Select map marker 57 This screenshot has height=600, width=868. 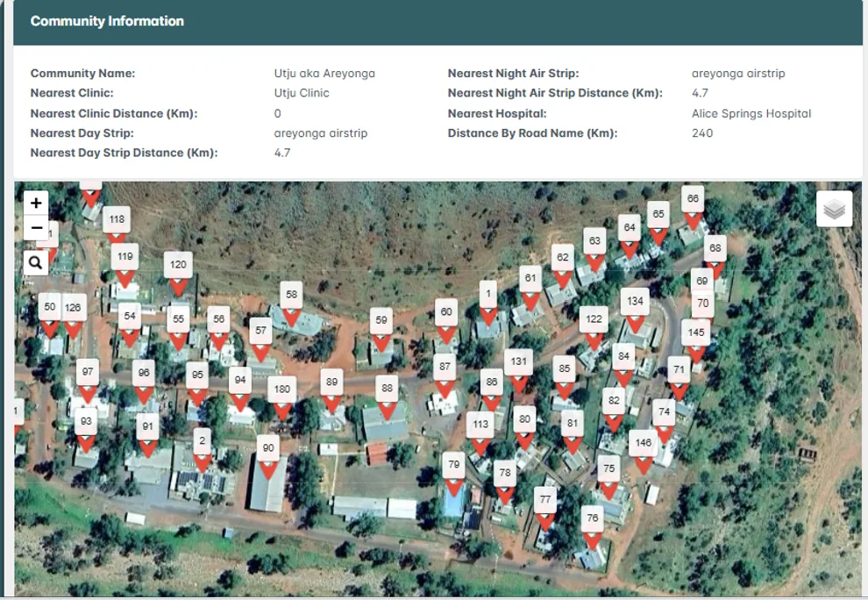[x=260, y=339]
